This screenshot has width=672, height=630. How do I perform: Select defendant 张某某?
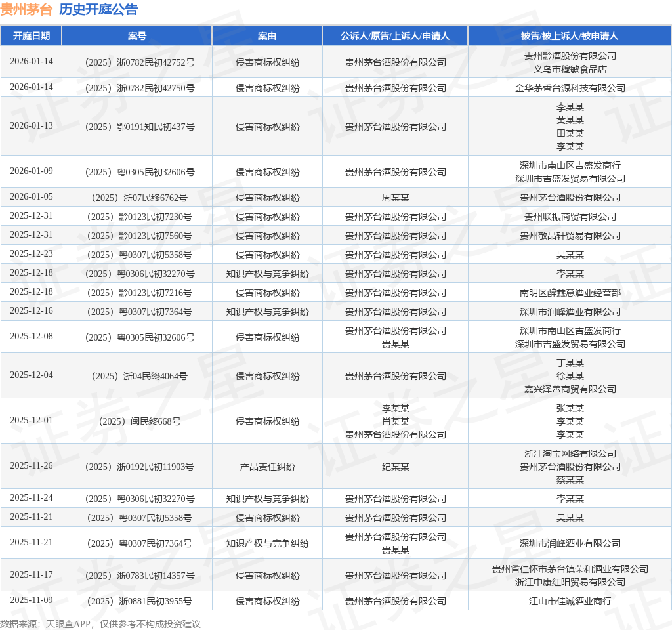pyautogui.click(x=570, y=408)
